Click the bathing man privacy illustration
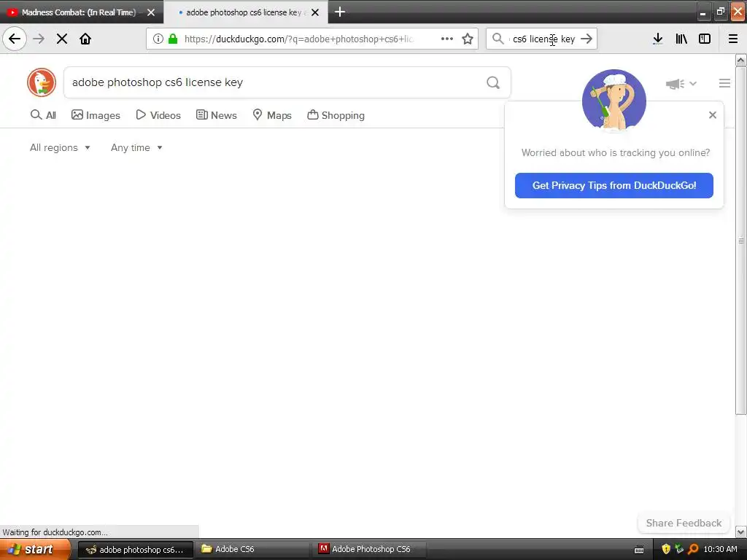Image resolution: width=747 pixels, height=560 pixels. click(x=614, y=101)
